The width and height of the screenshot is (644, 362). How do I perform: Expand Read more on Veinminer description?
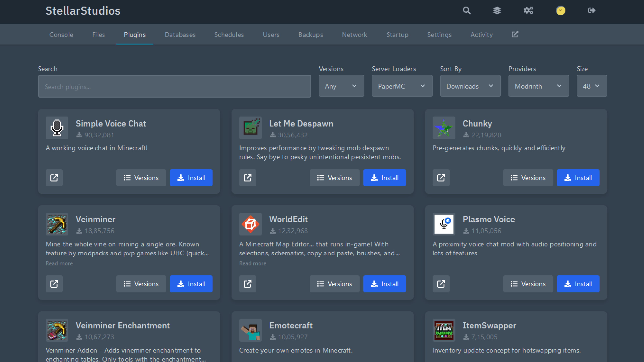pyautogui.click(x=59, y=263)
